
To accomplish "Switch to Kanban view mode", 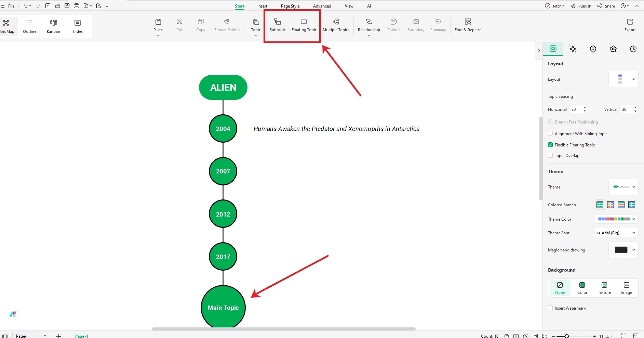I will [x=53, y=26].
